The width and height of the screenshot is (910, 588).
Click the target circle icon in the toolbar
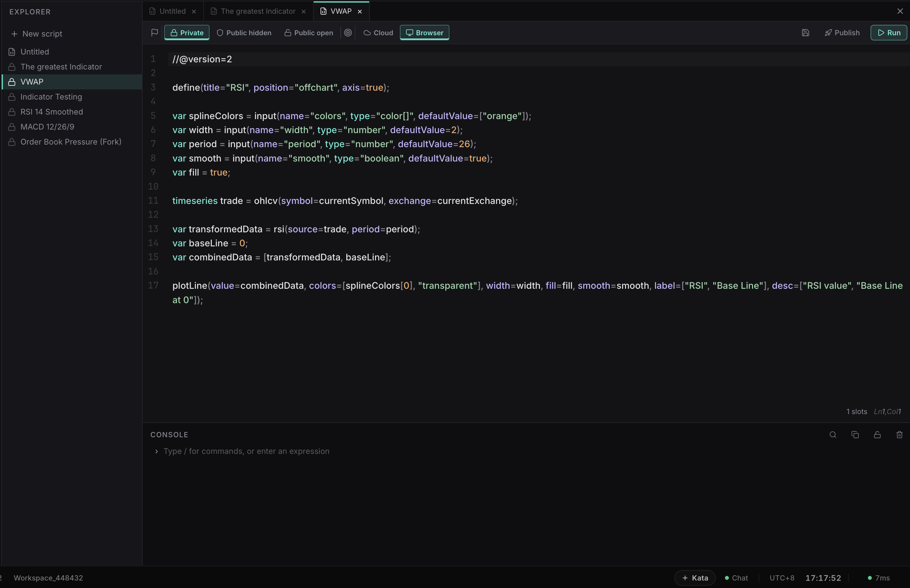pyautogui.click(x=348, y=33)
